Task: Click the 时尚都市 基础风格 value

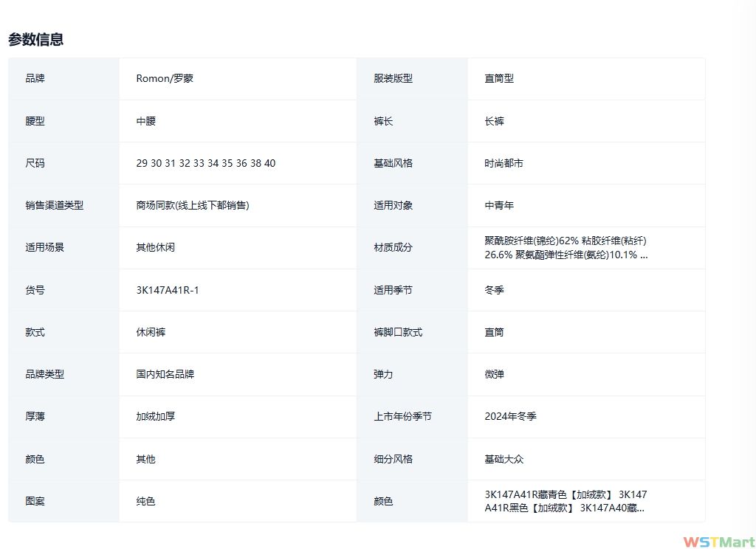Action: click(x=504, y=163)
